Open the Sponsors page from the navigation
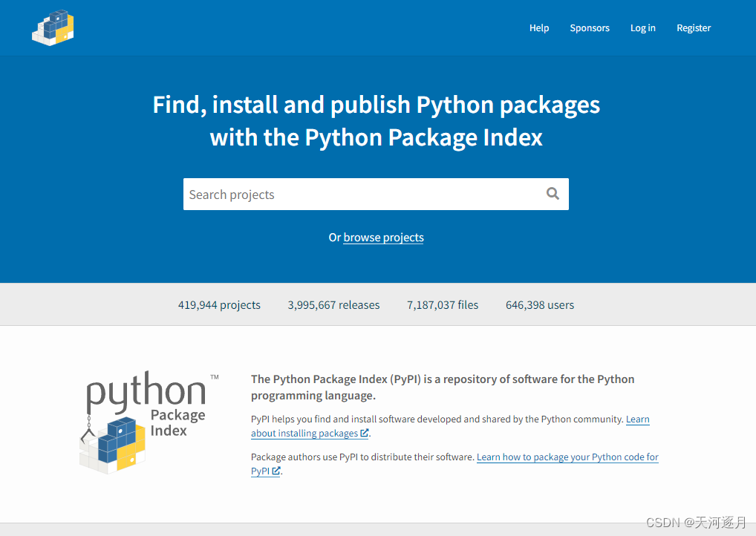This screenshot has width=756, height=536. point(590,27)
